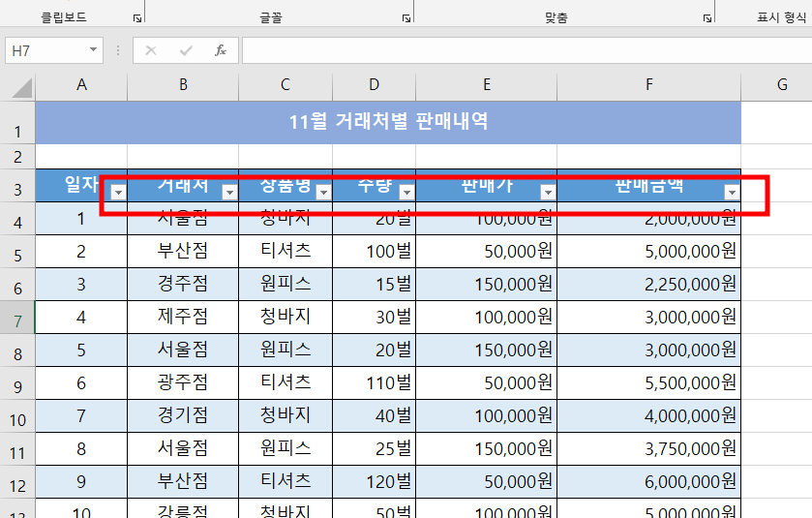The height and width of the screenshot is (518, 812).
Task: Click the cell 제주점
Action: pyautogui.click(x=183, y=317)
